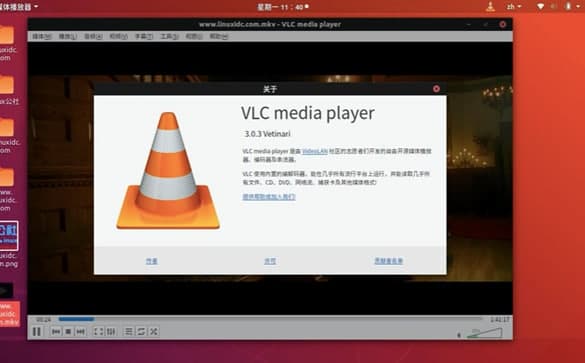
Task: Maximize the VLC main window
Action: [486, 24]
